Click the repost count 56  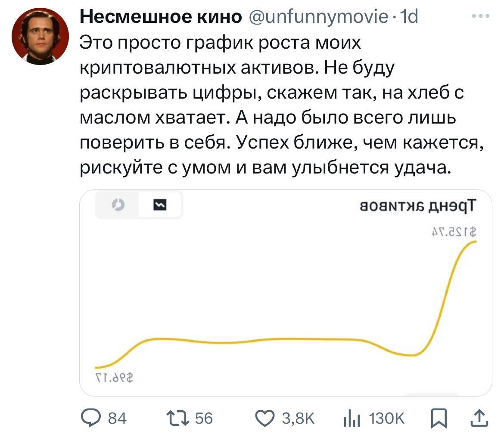click(x=204, y=418)
